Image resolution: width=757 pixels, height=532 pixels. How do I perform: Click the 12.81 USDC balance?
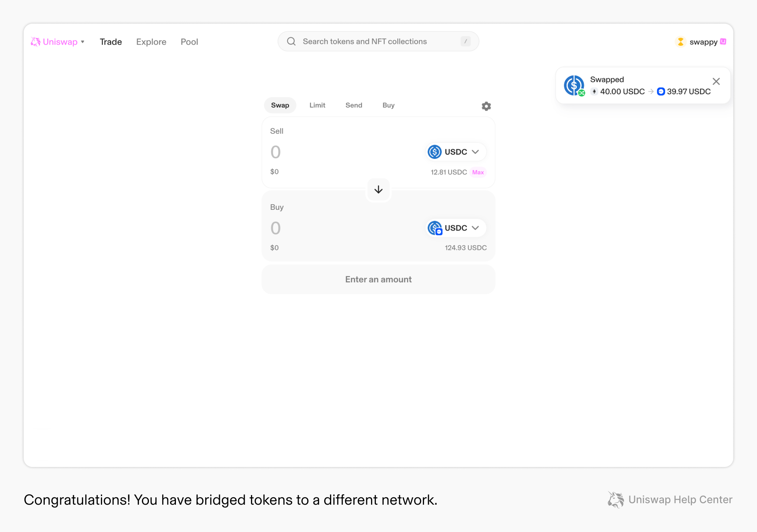(449, 172)
